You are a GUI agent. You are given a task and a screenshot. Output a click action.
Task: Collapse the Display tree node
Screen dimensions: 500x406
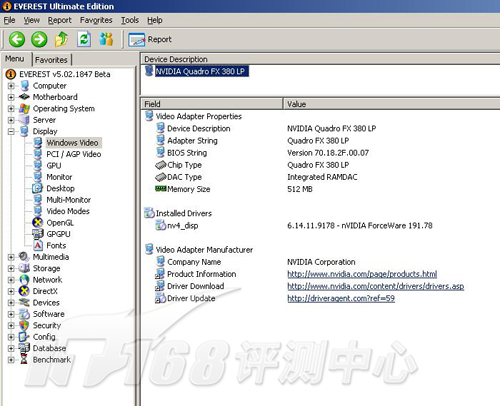11,131
